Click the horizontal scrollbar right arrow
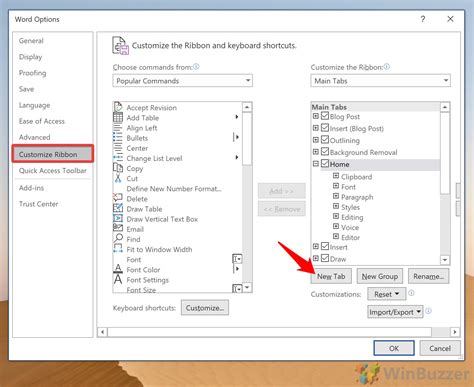The image size is (474, 387). (x=455, y=332)
